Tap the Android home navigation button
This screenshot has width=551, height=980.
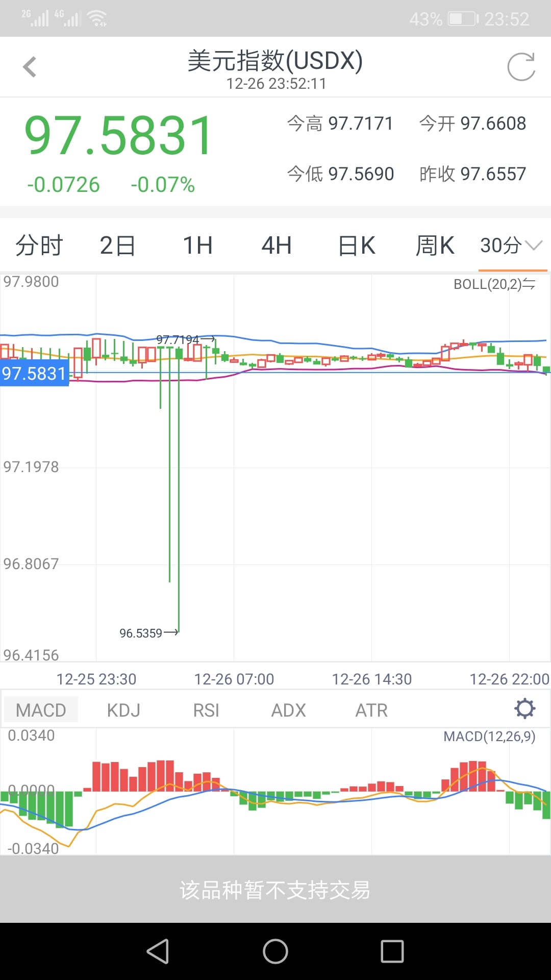[x=275, y=951]
